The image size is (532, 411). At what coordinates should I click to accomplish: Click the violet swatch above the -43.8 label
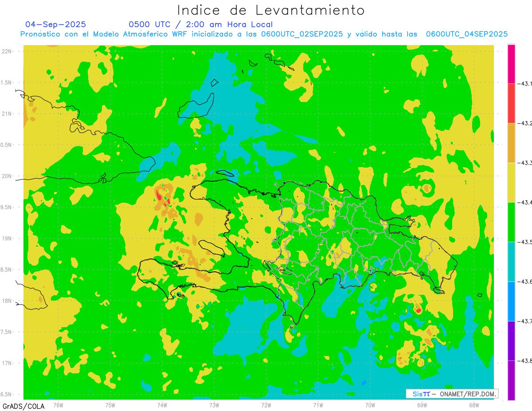click(511, 341)
